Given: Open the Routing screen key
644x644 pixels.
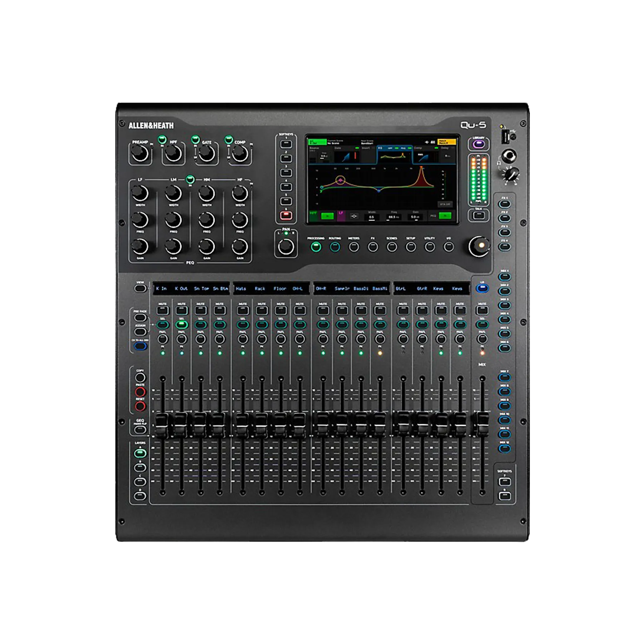Looking at the screenshot, I should tap(335, 247).
